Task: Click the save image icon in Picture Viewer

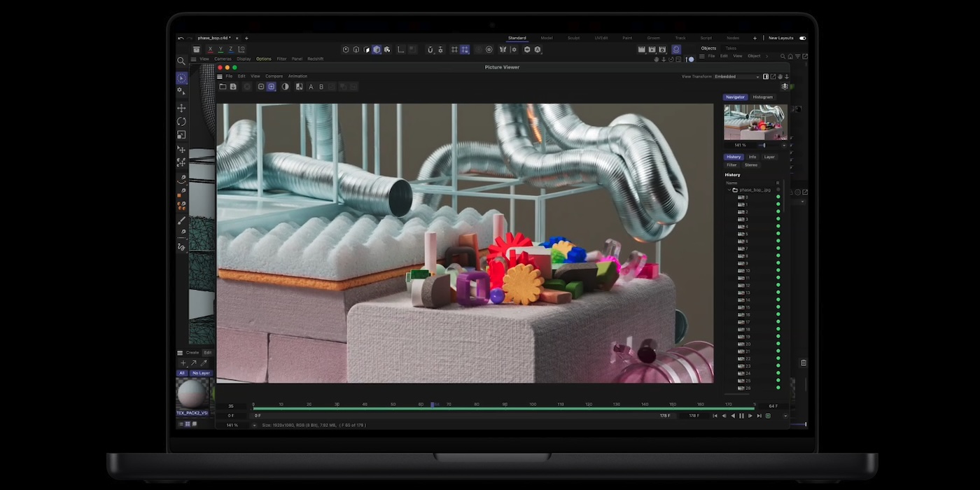Action: [233, 86]
